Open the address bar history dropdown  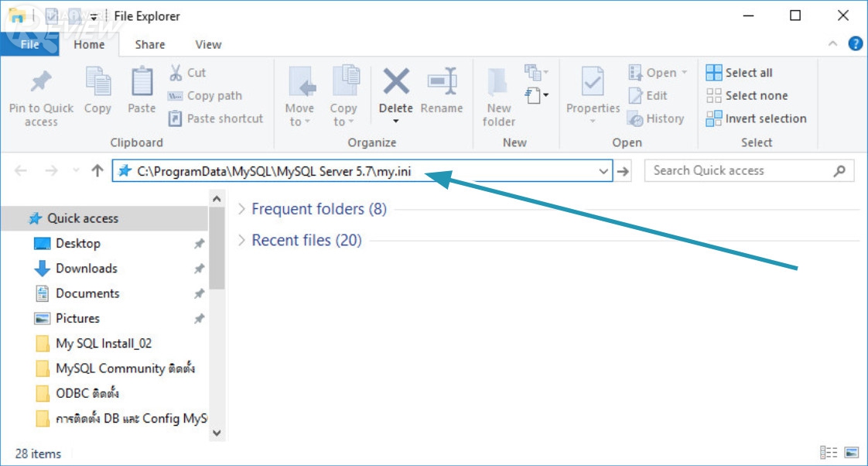[x=603, y=171]
